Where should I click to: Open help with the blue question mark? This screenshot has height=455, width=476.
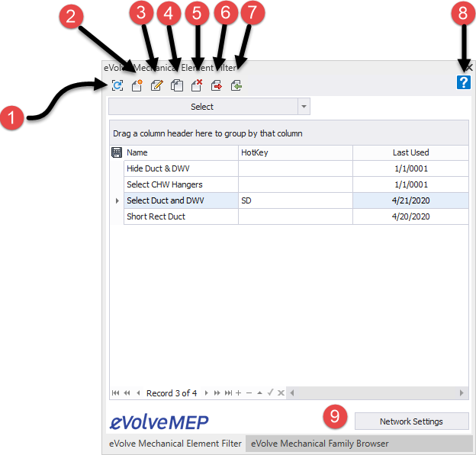(463, 82)
